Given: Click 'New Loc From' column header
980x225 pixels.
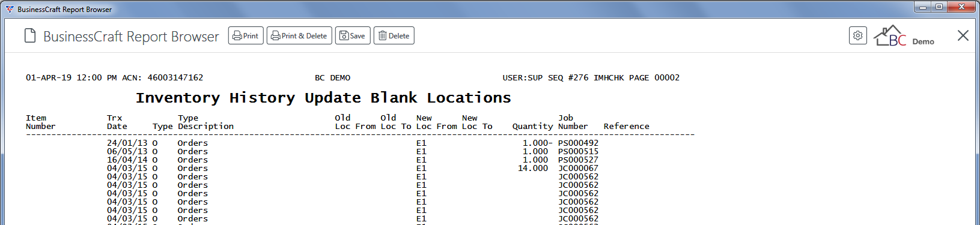Looking at the screenshot, I should point(437,122).
